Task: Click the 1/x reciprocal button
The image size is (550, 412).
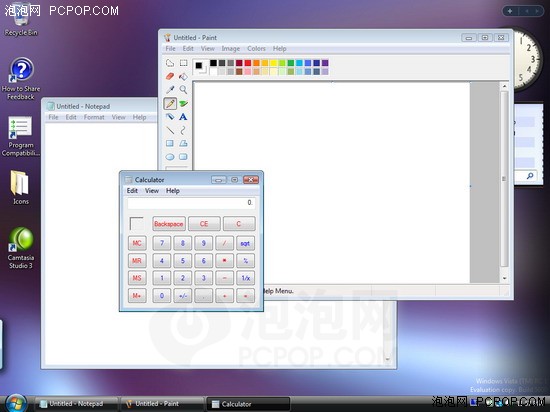Action: click(246, 278)
